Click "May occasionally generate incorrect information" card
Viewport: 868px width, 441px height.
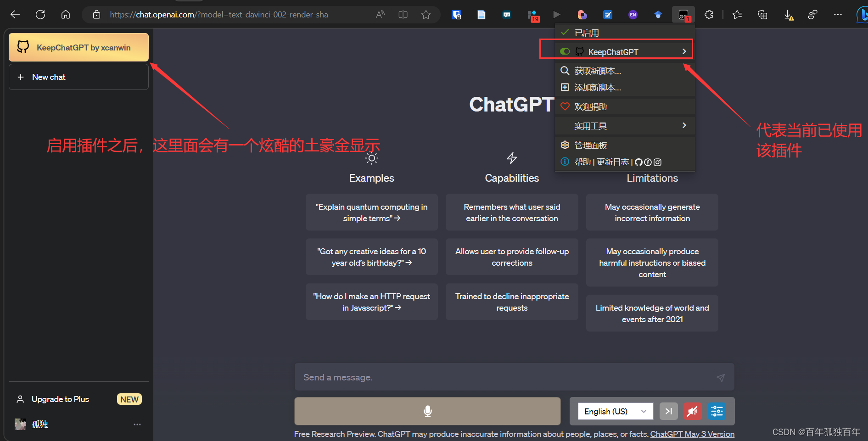(x=652, y=212)
